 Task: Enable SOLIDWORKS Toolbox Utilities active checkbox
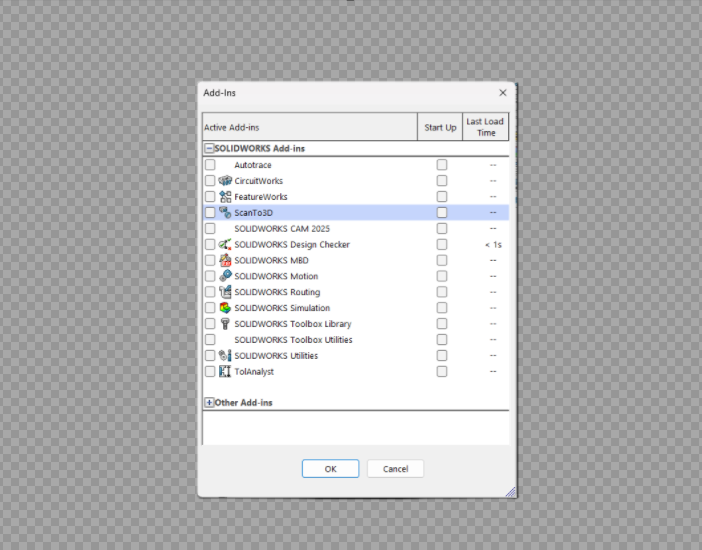click(x=210, y=339)
